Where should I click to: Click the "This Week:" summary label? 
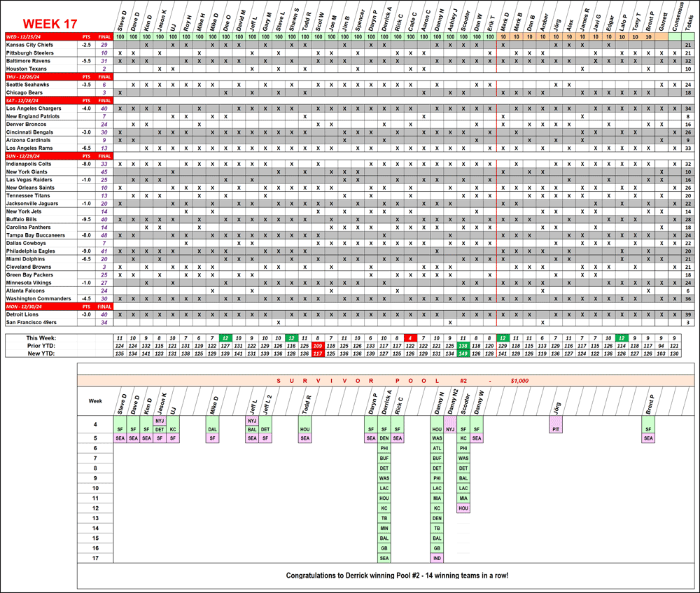click(x=41, y=338)
